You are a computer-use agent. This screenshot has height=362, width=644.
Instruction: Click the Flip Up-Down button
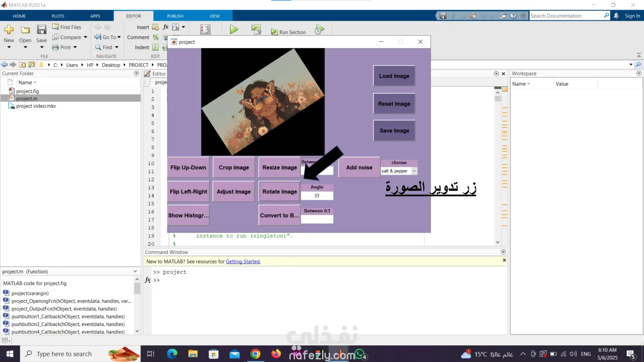(x=188, y=168)
